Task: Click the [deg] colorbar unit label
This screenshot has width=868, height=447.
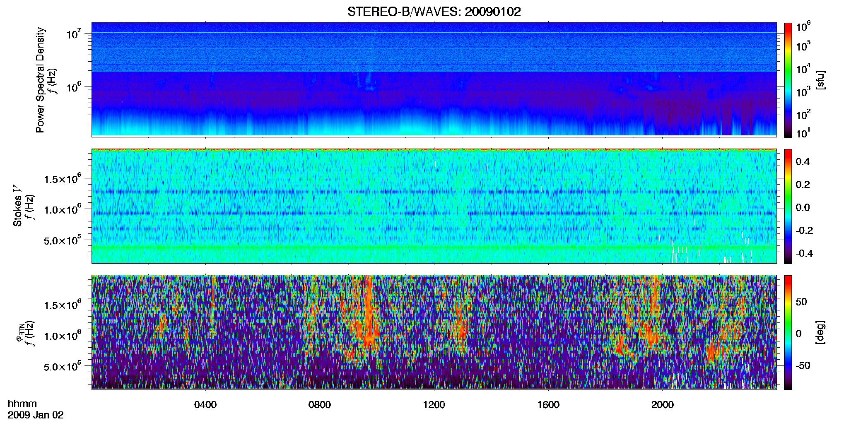Action: pyautogui.click(x=820, y=332)
